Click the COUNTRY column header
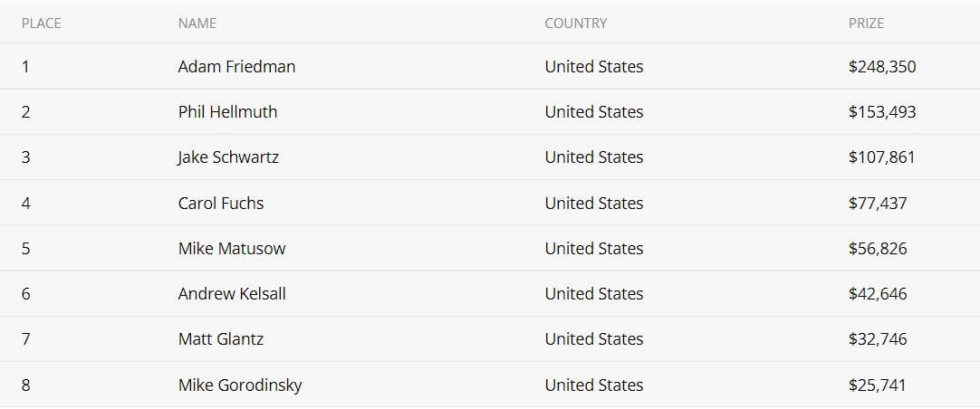 576,24
